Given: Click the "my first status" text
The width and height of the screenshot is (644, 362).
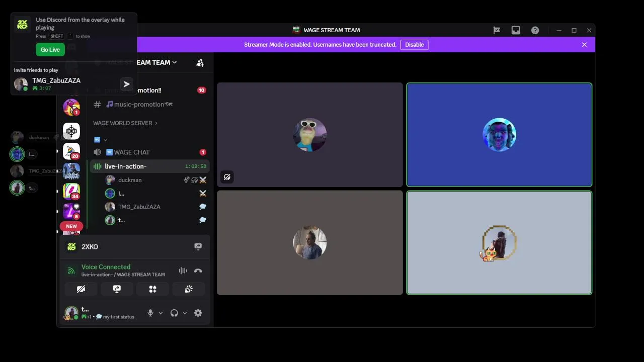Looking at the screenshot, I should [119, 317].
